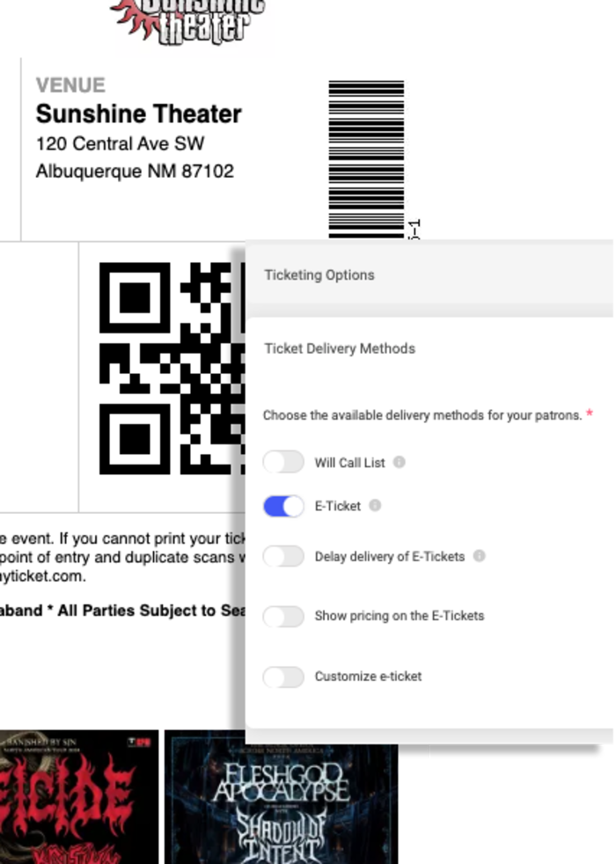Click the Ticket Delivery Methods heading
The image size is (616, 864).
pyautogui.click(x=340, y=348)
